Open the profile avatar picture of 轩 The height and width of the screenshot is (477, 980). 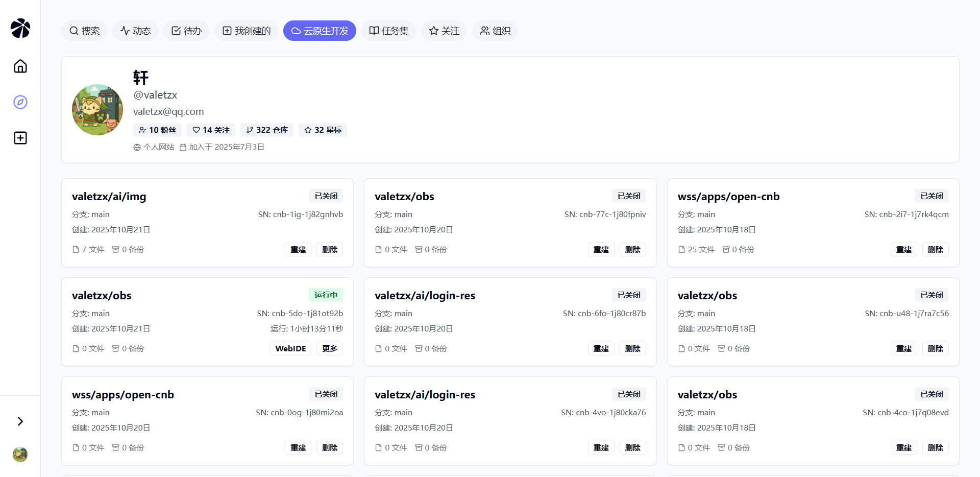[97, 109]
